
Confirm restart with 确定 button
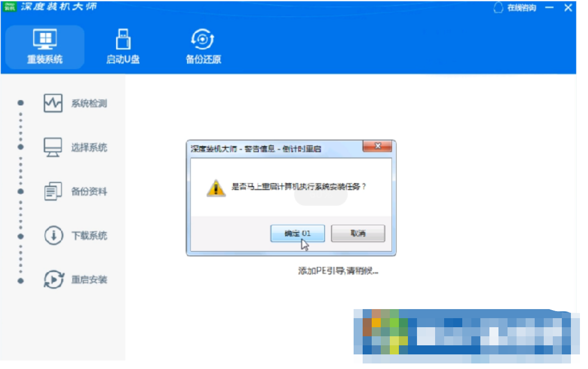(298, 233)
